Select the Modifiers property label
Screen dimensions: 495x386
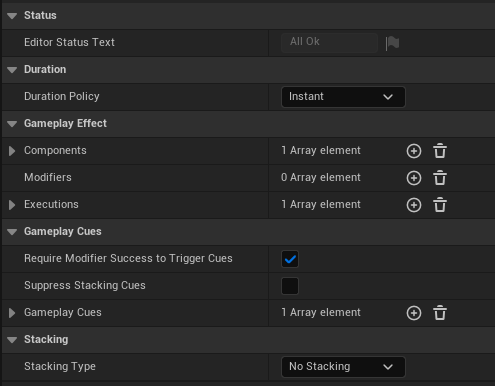48,177
